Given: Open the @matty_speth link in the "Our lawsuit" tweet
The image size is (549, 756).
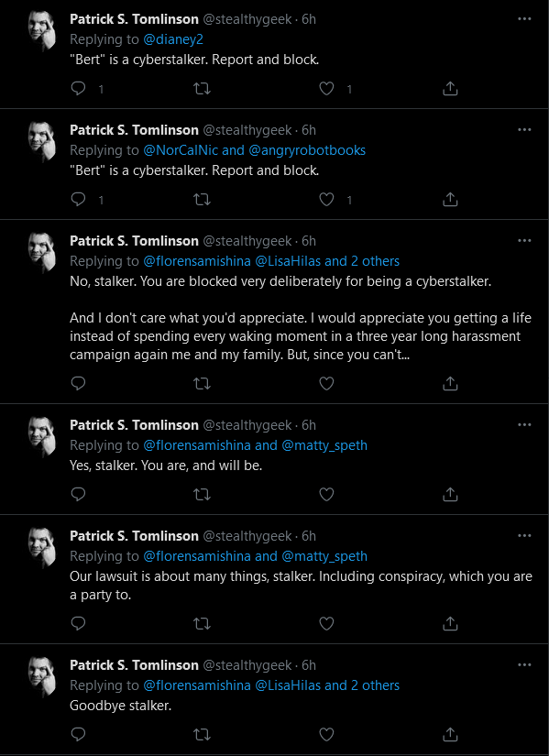Looking at the screenshot, I should point(324,556).
